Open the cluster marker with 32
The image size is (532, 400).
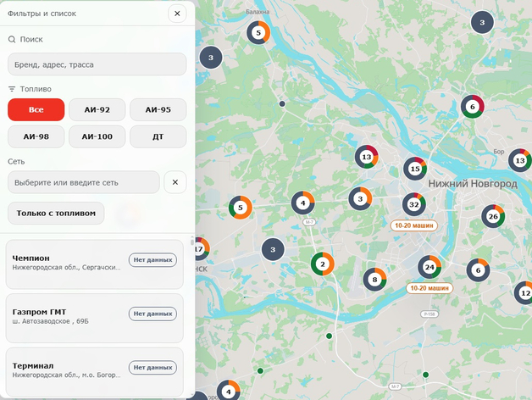point(414,204)
